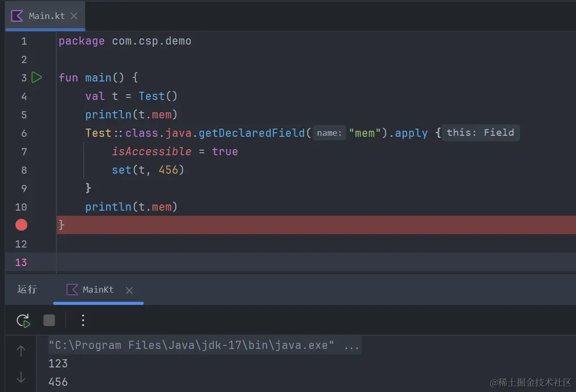Screen dimensions: 576x392
Task: Place the cursor on 'package' keyword
Action: coord(82,41)
